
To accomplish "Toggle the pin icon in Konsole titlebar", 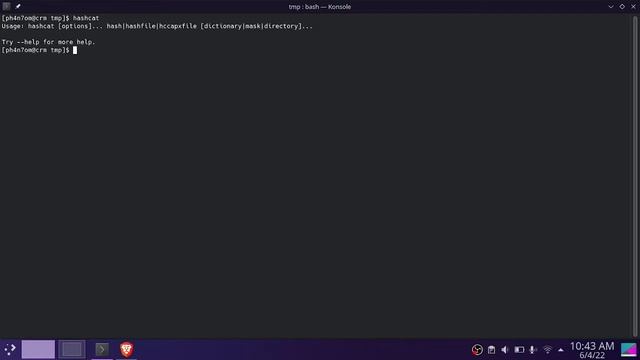I will point(18,6).
